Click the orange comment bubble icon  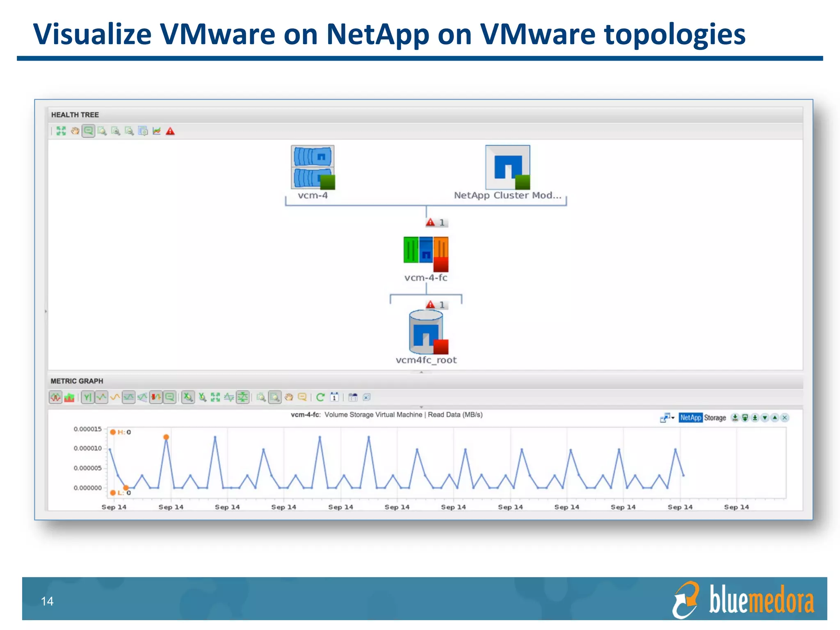point(302,397)
